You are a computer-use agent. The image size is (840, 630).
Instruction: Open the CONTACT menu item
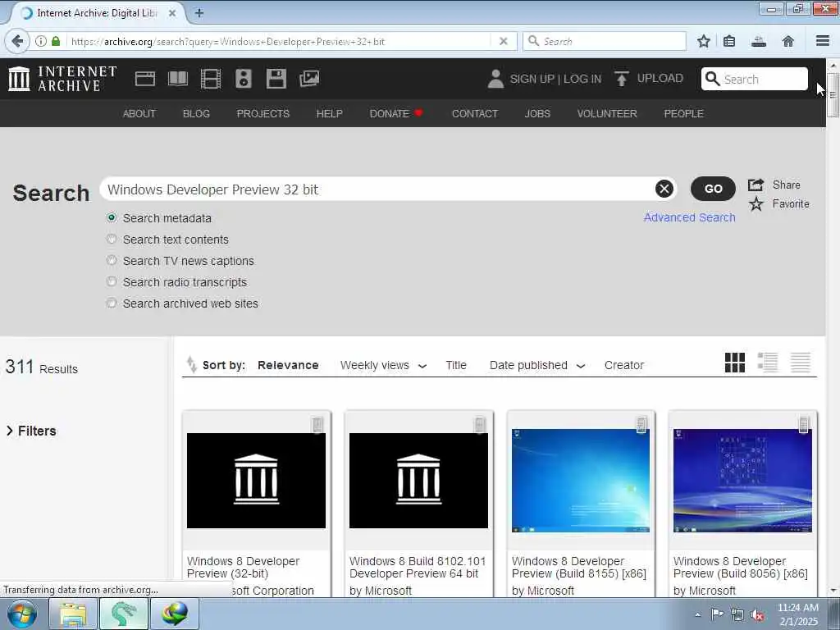[475, 113]
